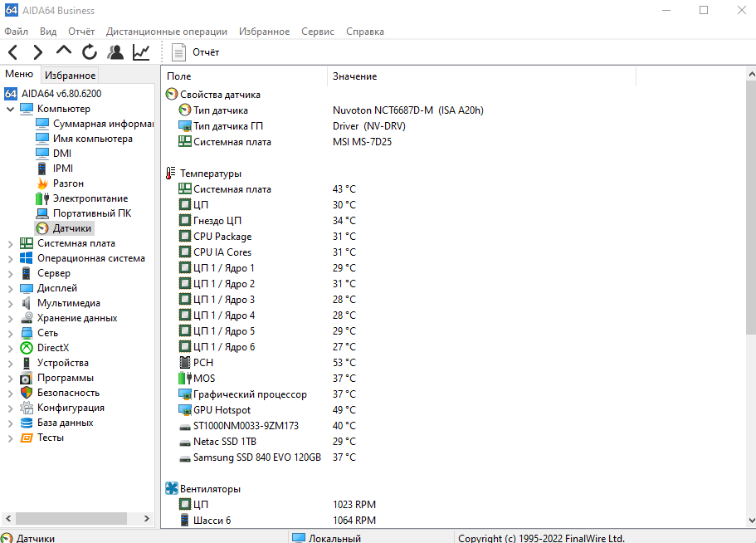Select the Тип датчика ГП row

(x=292, y=126)
